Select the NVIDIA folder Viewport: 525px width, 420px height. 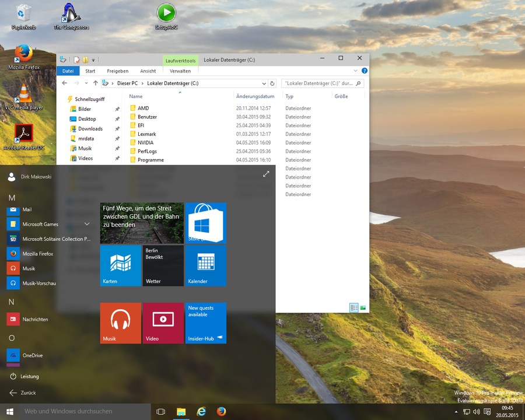145,142
